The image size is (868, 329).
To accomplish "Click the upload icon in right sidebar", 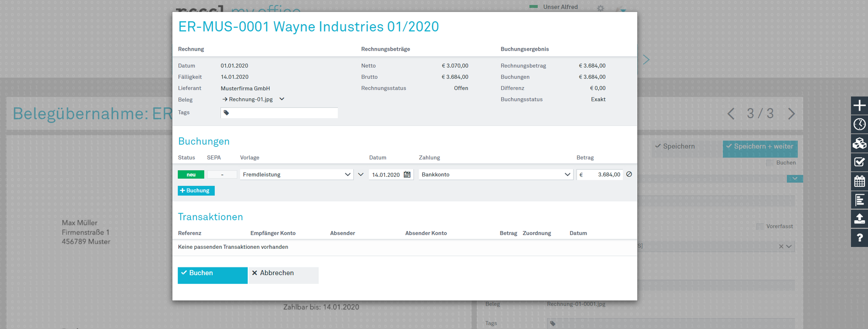I will pyautogui.click(x=859, y=219).
